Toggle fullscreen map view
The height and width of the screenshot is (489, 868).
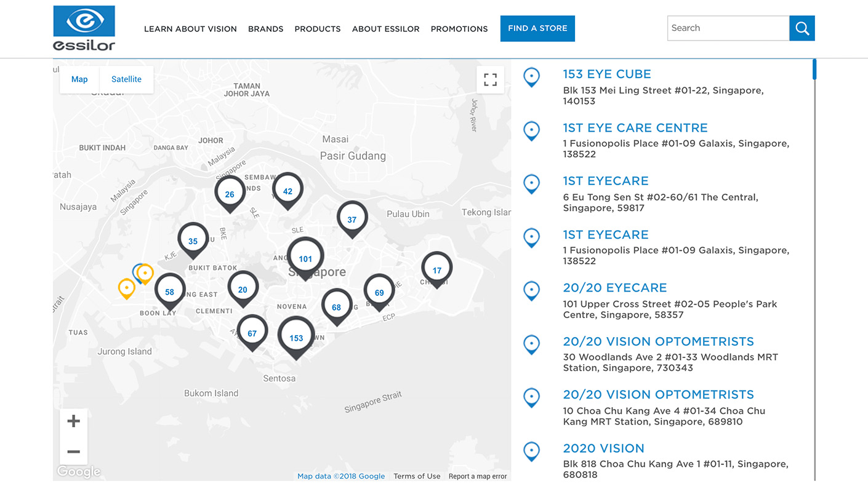pos(490,80)
